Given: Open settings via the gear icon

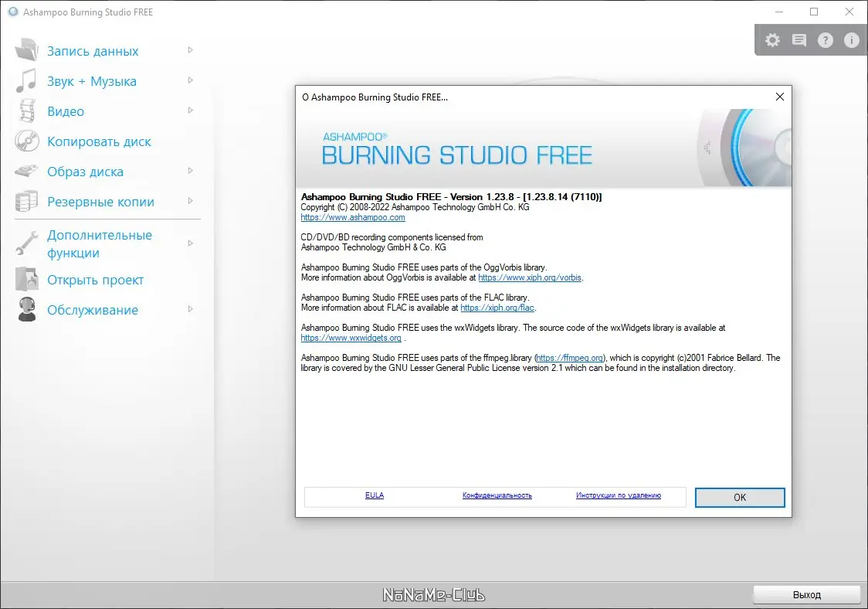Looking at the screenshot, I should 772,40.
